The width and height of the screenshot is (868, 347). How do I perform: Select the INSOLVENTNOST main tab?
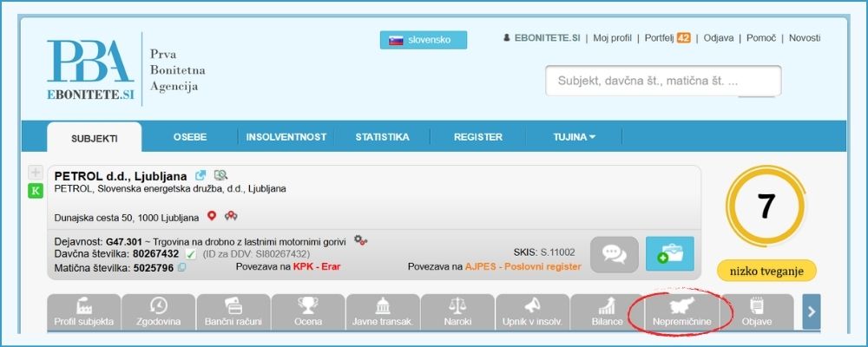[286, 137]
